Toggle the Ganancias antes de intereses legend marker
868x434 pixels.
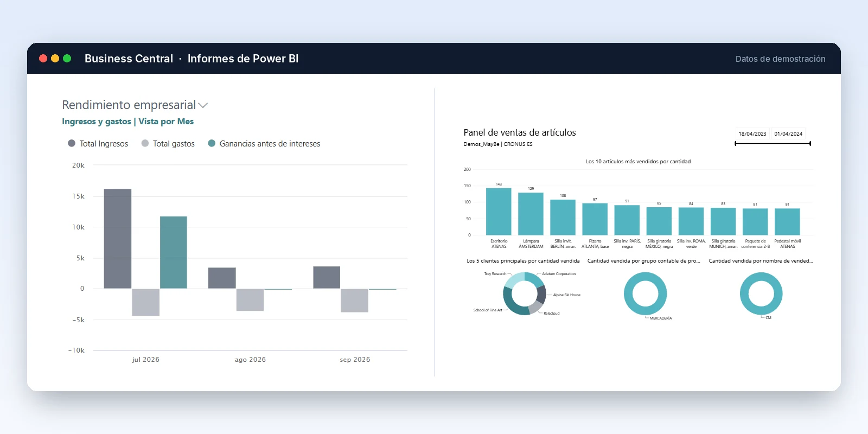point(212,143)
